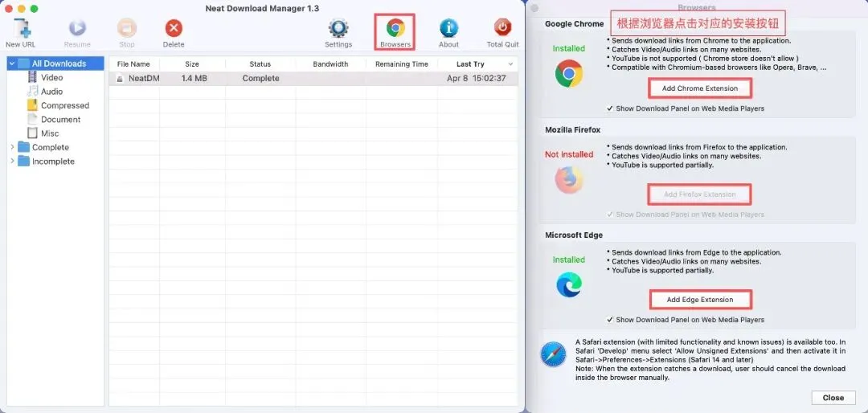868x413 pixels.
Task: Click the Resume toolbar icon
Action: 77,27
